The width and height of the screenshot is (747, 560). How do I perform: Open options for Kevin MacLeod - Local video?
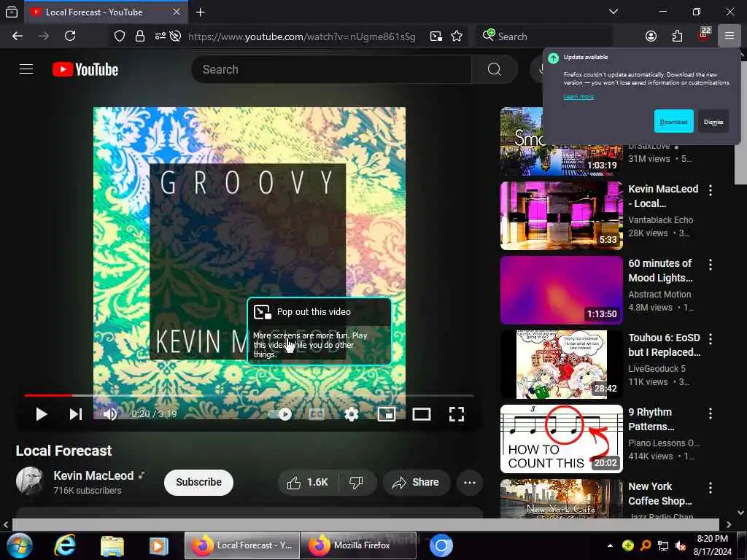pyautogui.click(x=711, y=190)
